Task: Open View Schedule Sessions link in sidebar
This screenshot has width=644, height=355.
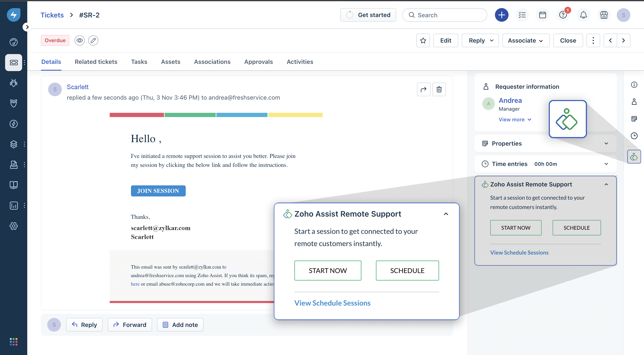Action: point(519,253)
